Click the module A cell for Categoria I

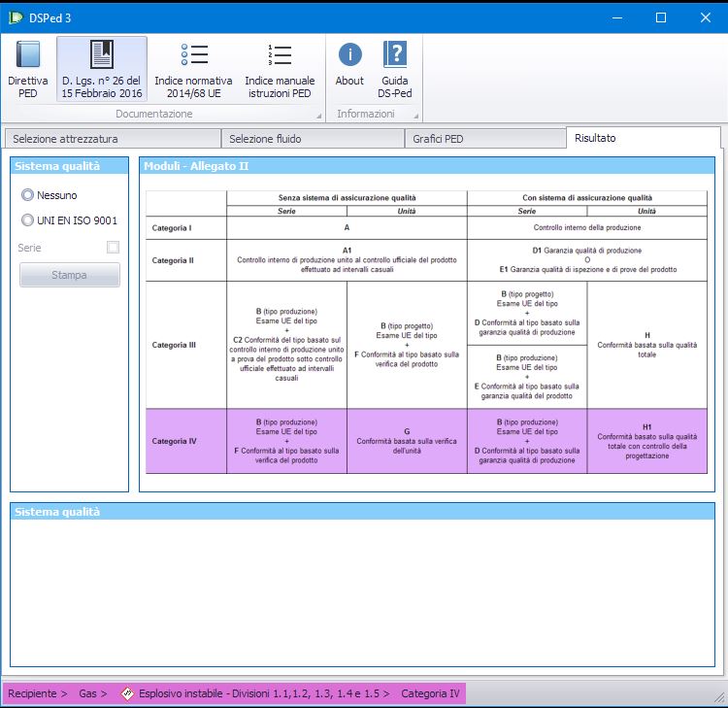click(x=347, y=227)
